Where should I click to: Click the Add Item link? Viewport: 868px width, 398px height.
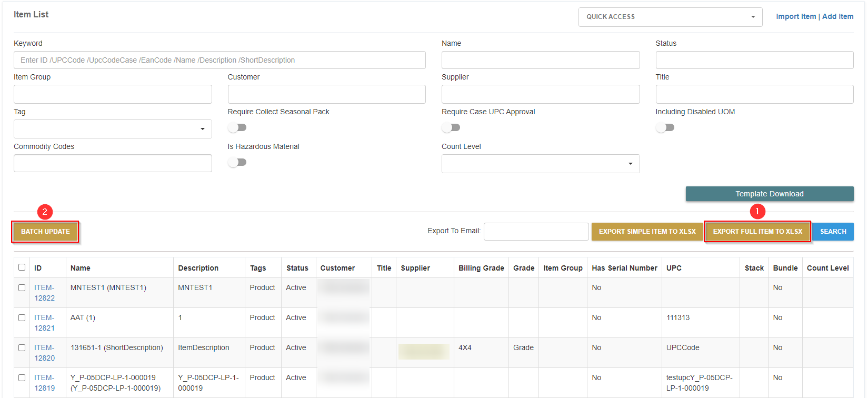pos(838,16)
